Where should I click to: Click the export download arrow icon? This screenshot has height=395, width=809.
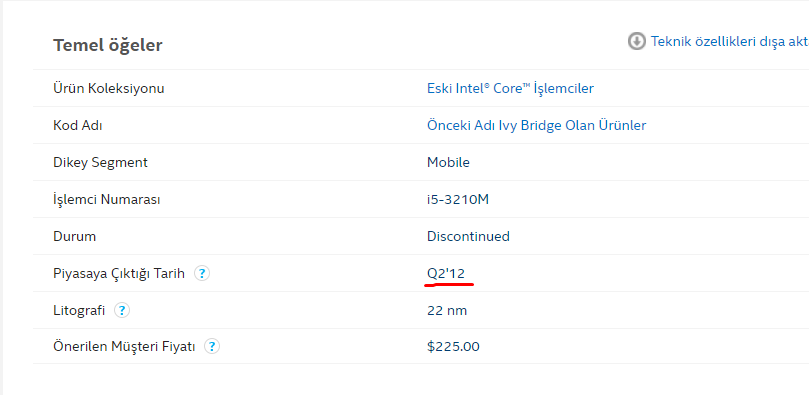pyautogui.click(x=637, y=41)
